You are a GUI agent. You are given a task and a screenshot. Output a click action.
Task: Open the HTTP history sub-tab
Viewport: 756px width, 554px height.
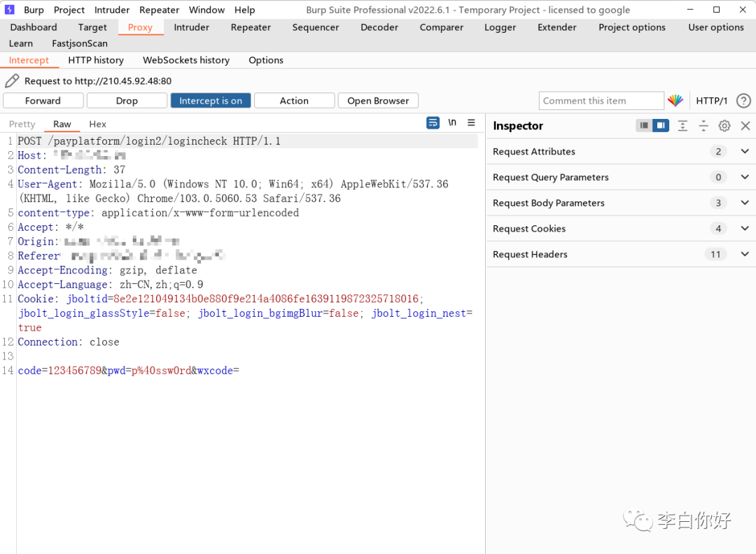click(x=96, y=60)
